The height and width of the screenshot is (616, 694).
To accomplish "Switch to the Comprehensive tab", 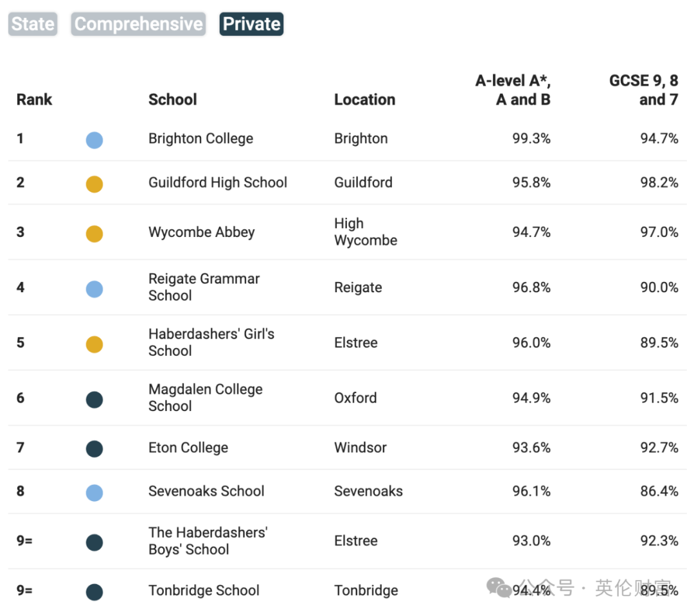I will coord(138,24).
